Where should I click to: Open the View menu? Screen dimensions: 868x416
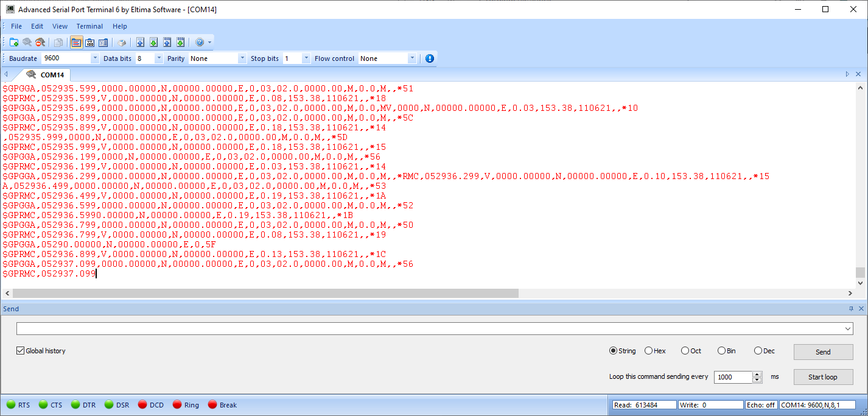60,26
